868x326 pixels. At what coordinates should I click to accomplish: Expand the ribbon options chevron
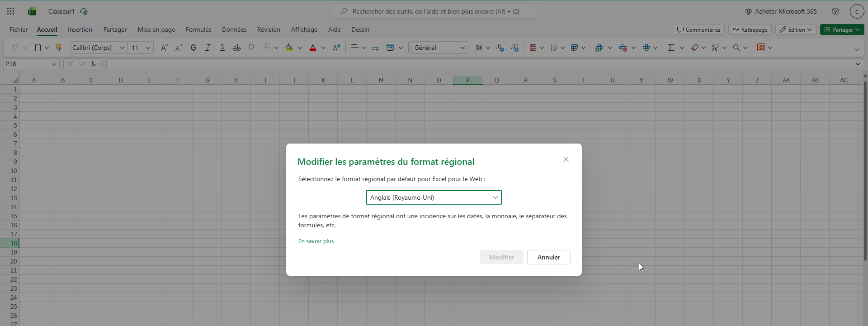857,49
